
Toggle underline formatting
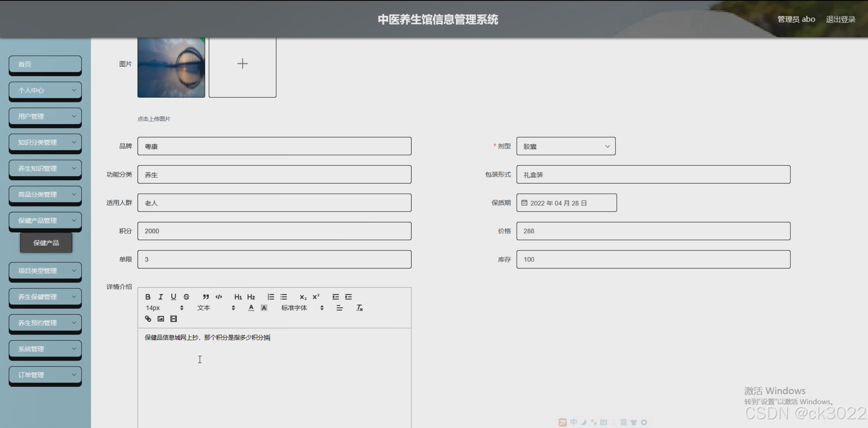coord(173,297)
